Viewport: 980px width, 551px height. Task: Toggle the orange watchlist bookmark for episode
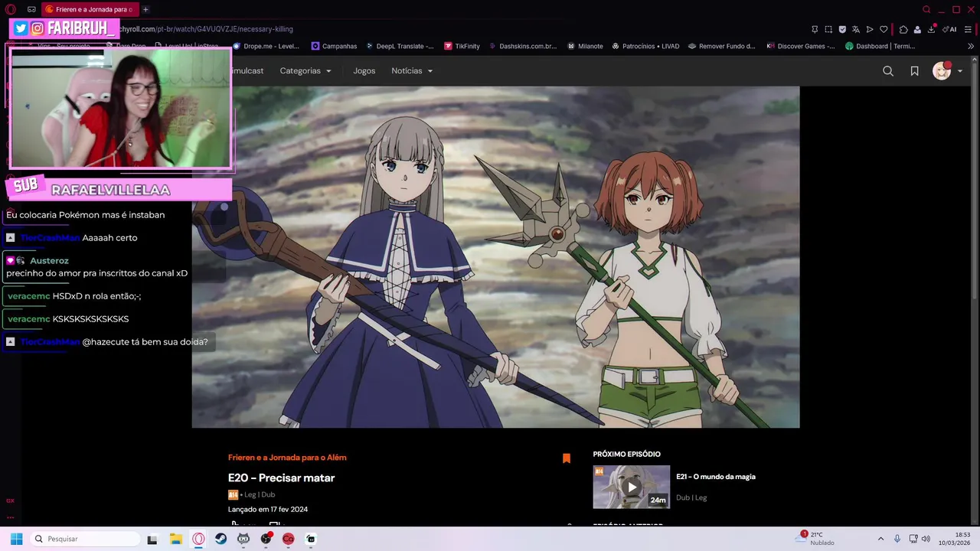pyautogui.click(x=567, y=458)
